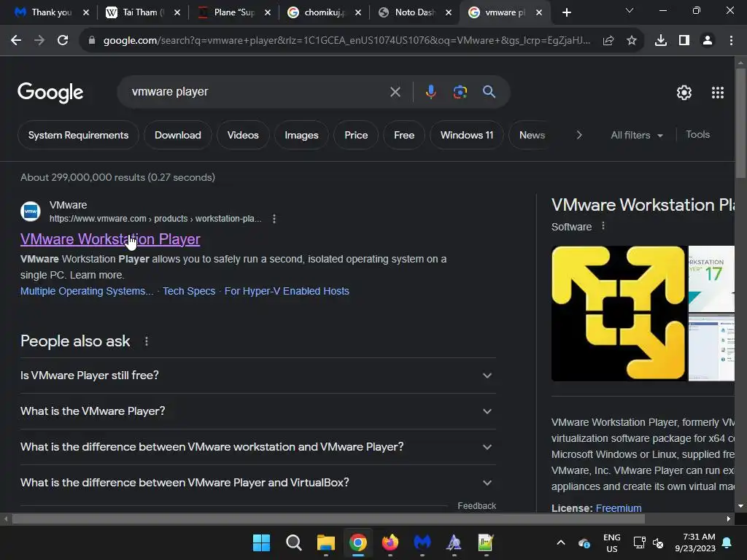
Task: Open People also ask options menu
Action: pyautogui.click(x=147, y=341)
